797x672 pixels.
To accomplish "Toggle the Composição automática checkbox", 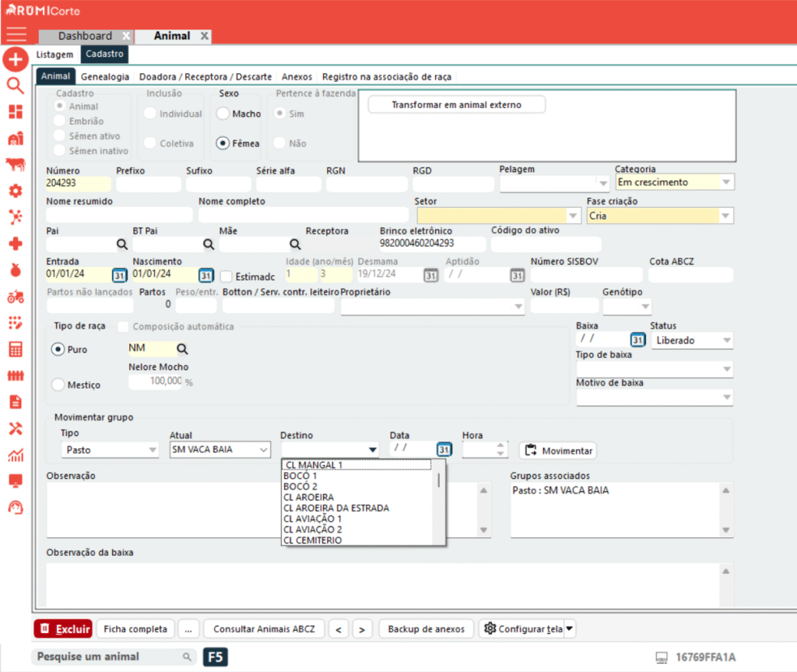I will [123, 326].
